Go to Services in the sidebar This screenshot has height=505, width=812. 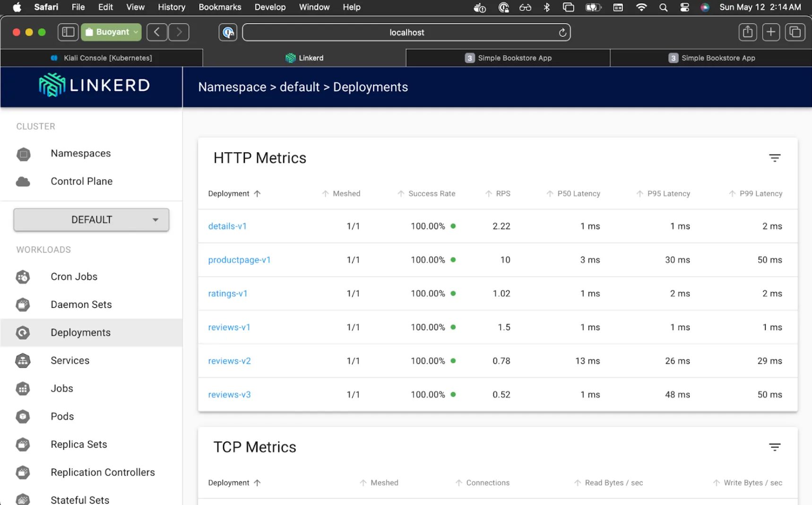click(x=91, y=361)
